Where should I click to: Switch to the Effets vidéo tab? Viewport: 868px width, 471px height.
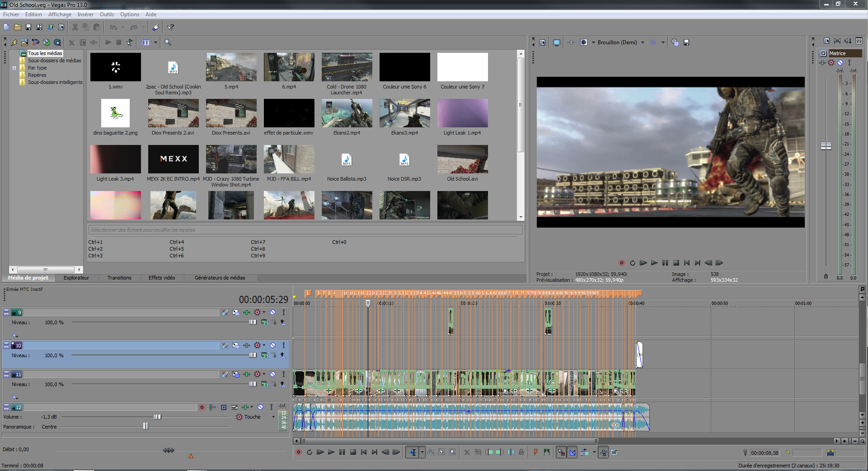point(162,278)
